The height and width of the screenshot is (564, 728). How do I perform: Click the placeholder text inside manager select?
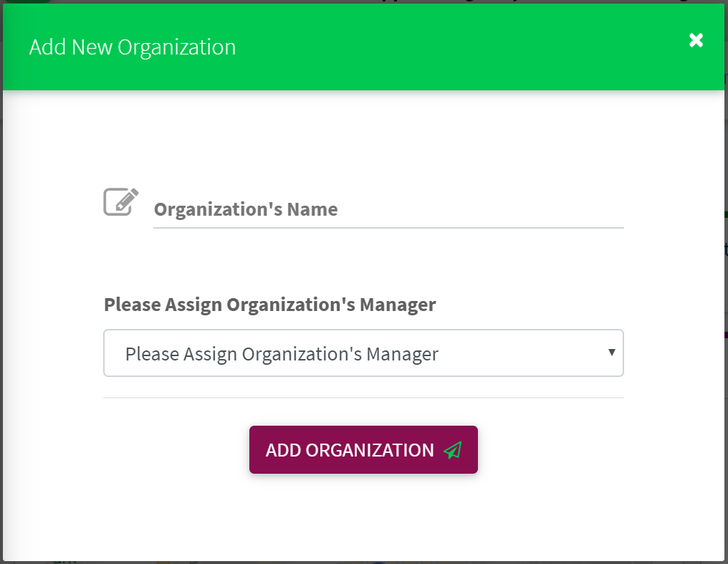pos(282,354)
